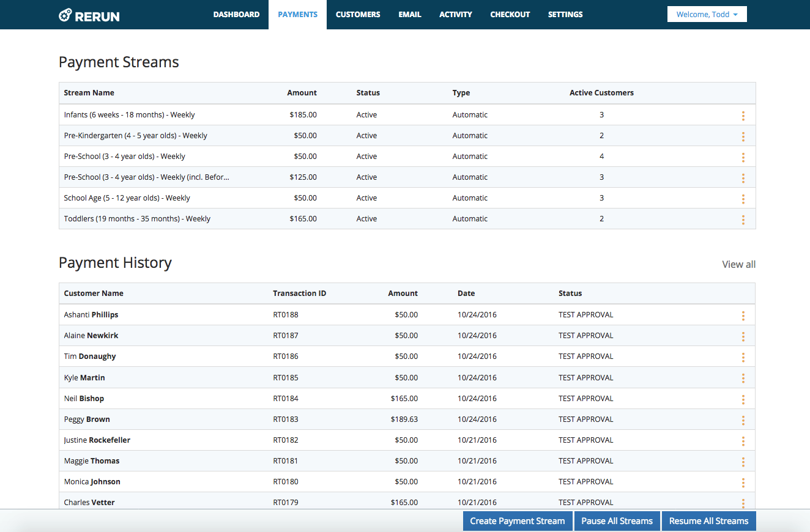This screenshot has width=810, height=532.
Task: Follow the View all payment history link
Action: pyautogui.click(x=738, y=264)
